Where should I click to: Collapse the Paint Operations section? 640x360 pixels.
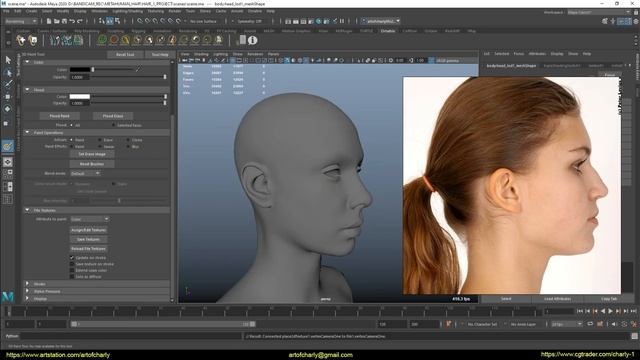pyautogui.click(x=27, y=133)
